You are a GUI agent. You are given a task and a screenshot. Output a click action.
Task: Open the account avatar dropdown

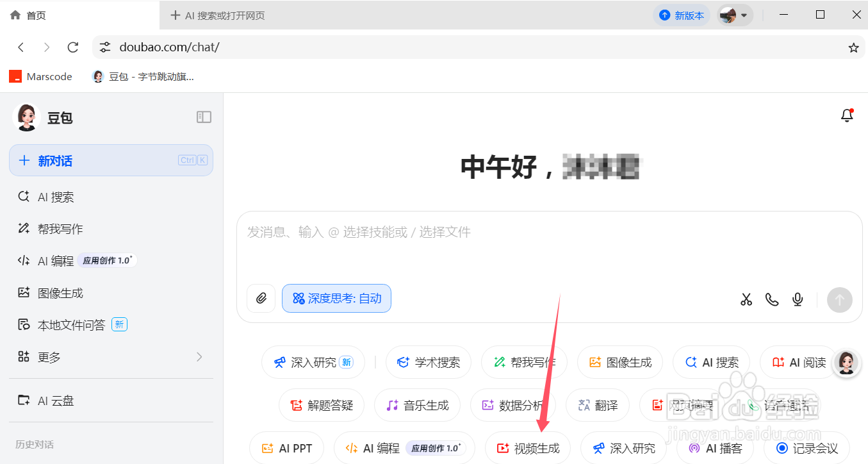click(x=734, y=14)
